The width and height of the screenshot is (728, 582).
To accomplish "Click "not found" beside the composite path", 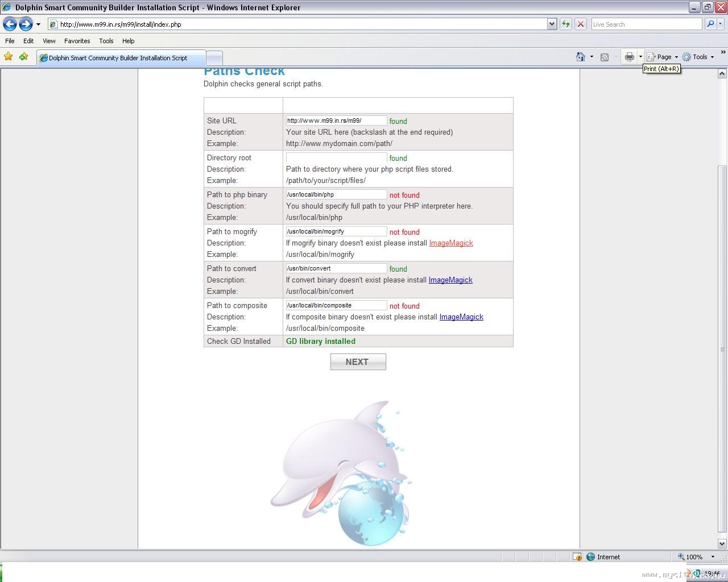I will pos(404,306).
